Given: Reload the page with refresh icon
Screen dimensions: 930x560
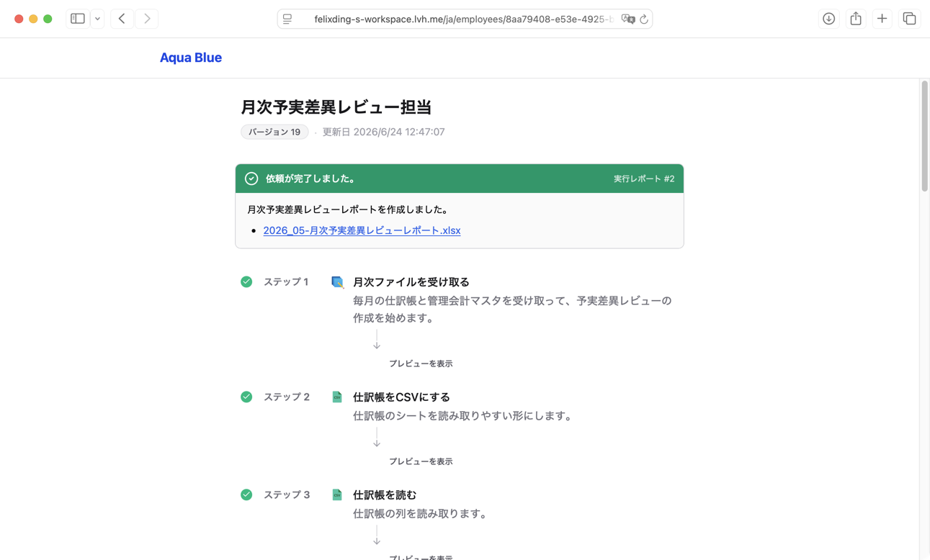Looking at the screenshot, I should pos(644,19).
